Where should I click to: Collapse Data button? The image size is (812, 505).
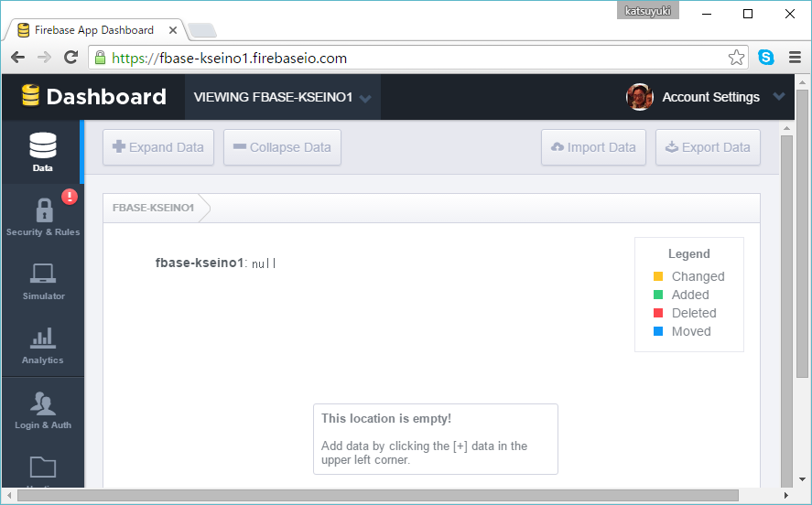(282, 147)
